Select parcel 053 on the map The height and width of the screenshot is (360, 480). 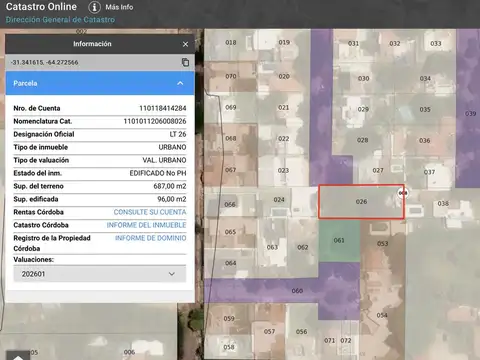pyautogui.click(x=382, y=244)
